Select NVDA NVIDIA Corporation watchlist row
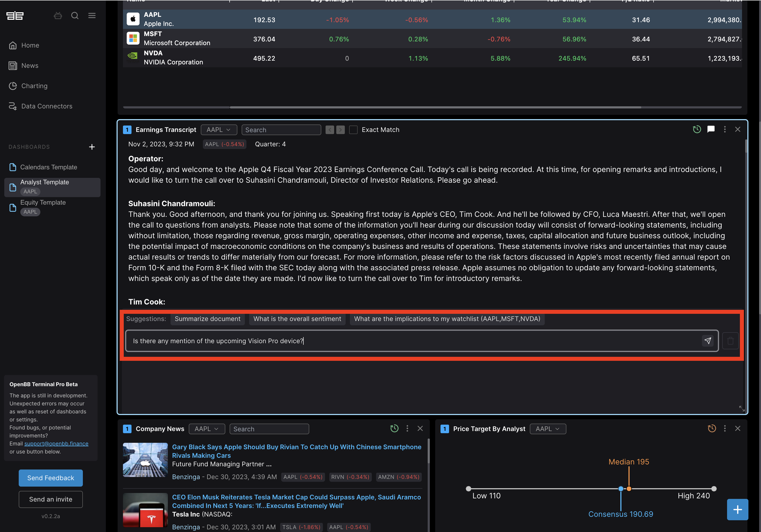Viewport: 761px width, 532px height. (432, 58)
